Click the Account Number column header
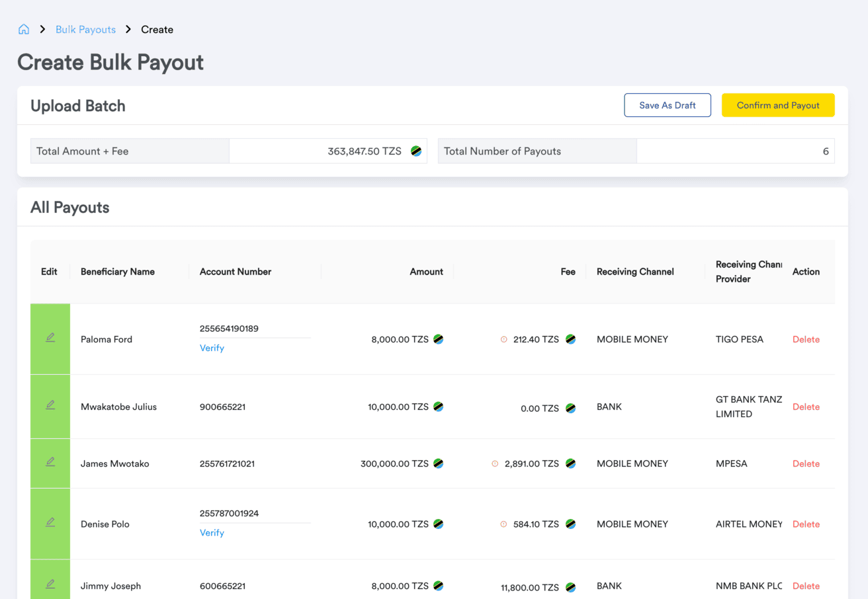The width and height of the screenshot is (868, 599). 236,272
